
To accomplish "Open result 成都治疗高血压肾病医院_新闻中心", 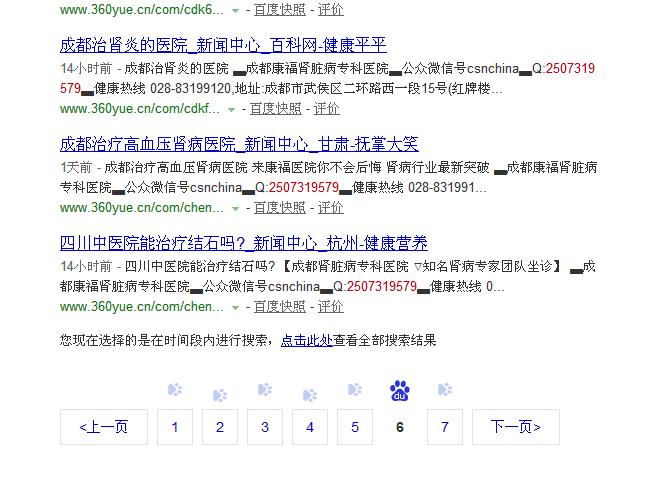I will [239, 144].
